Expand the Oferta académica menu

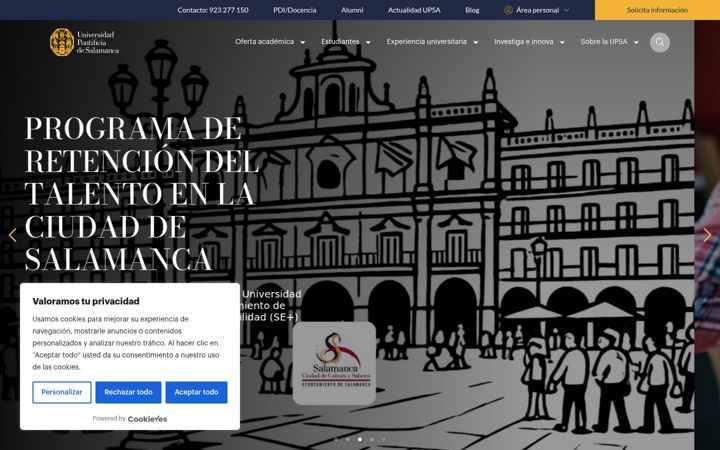coord(270,42)
